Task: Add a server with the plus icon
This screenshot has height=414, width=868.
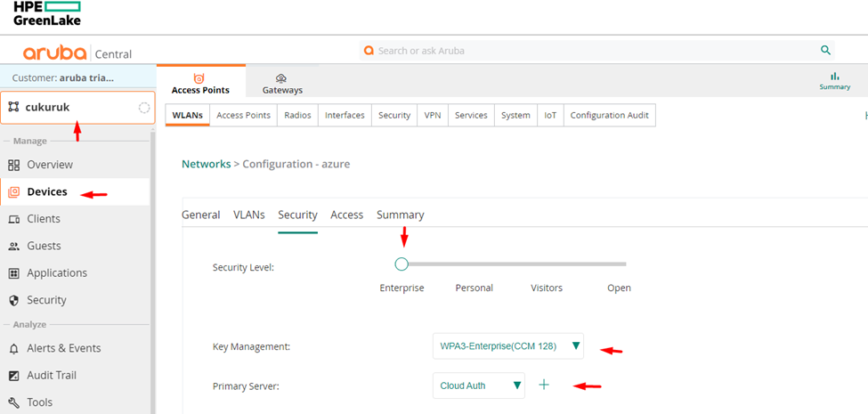Action: click(544, 385)
